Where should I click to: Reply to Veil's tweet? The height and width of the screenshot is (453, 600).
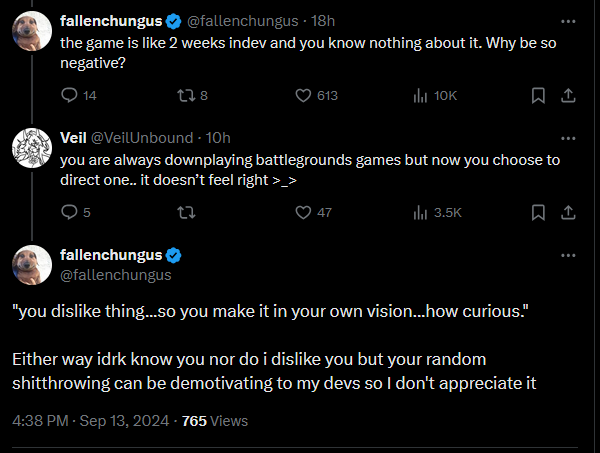pyautogui.click(x=69, y=212)
